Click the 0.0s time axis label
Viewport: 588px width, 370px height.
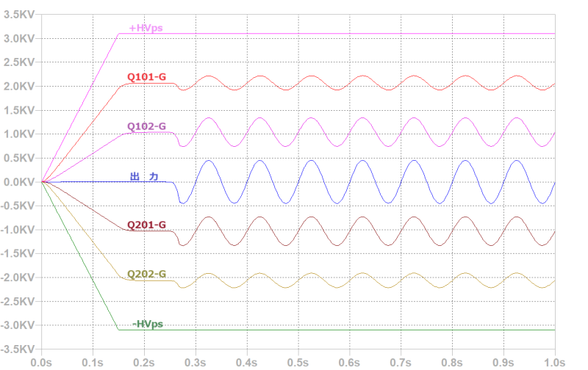(x=41, y=363)
